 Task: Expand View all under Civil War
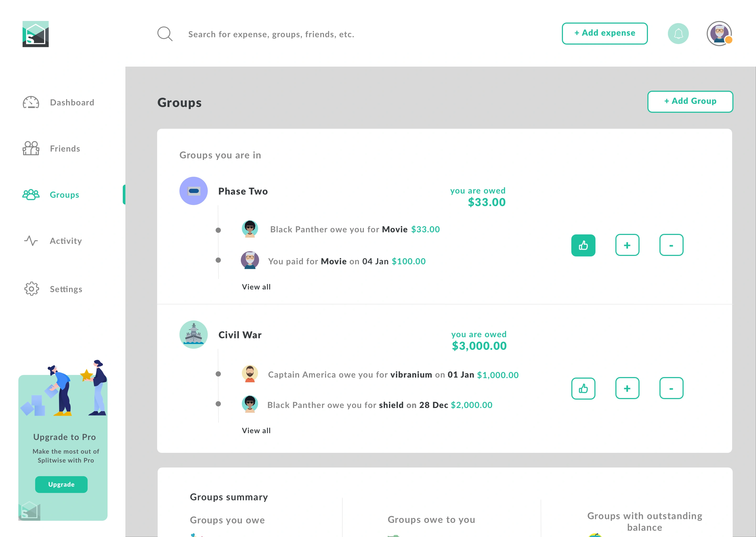tap(256, 431)
